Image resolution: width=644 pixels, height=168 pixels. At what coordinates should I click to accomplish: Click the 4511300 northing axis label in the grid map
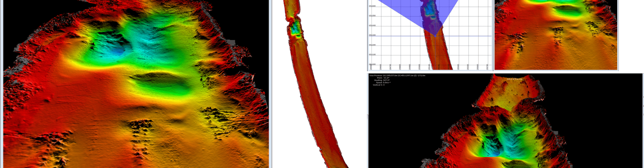372,35
